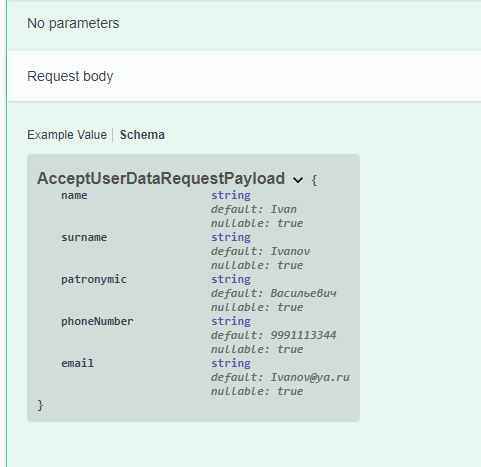Screen dimensions: 481x467
Task: Select the phoneNumber property label
Action: tap(97, 321)
